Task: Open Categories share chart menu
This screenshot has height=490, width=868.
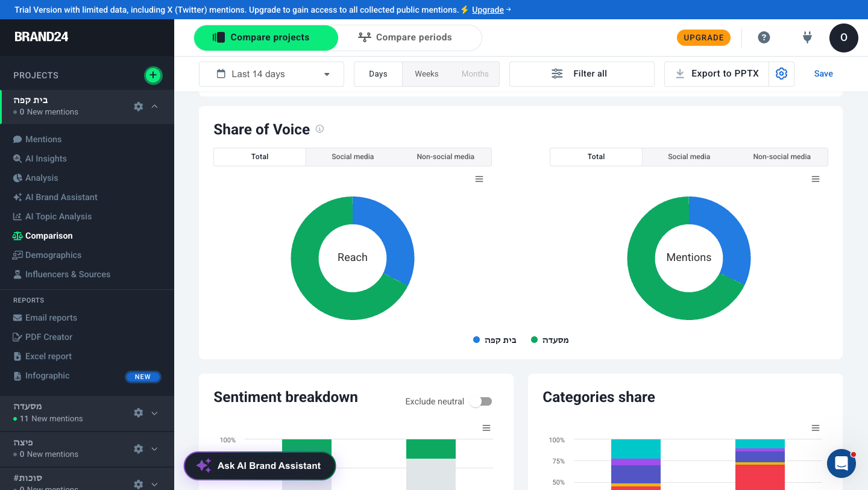Action: click(816, 428)
